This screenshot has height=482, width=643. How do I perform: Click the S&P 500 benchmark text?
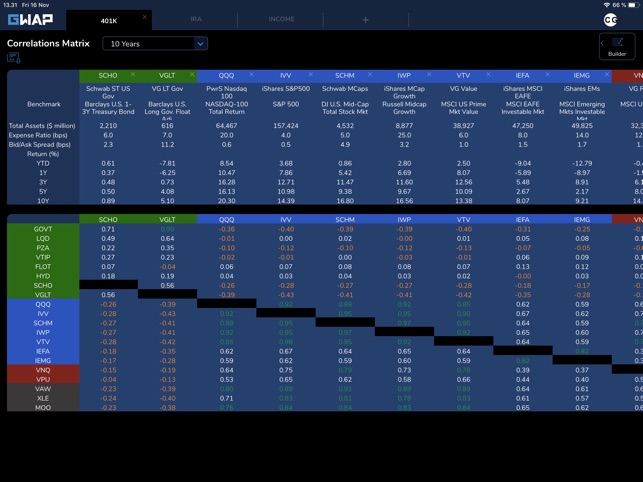tap(286, 104)
